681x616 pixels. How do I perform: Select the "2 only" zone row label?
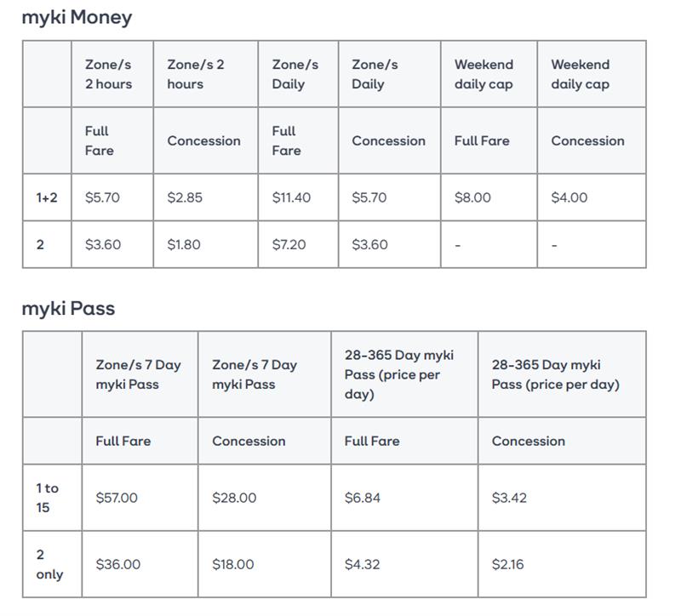(x=49, y=564)
